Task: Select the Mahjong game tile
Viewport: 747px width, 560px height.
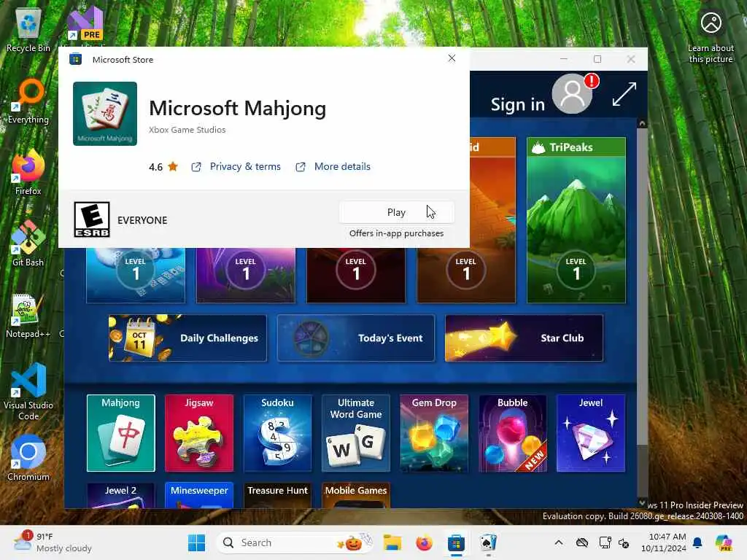Action: (121, 433)
